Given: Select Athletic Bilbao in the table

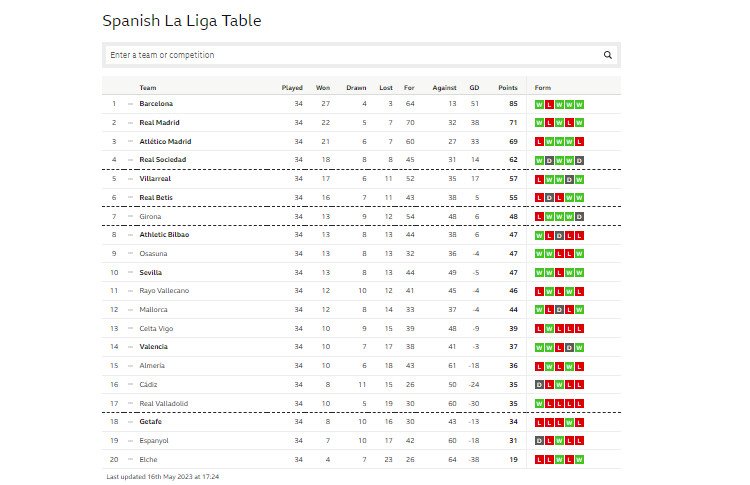Looking at the screenshot, I should coord(164,235).
